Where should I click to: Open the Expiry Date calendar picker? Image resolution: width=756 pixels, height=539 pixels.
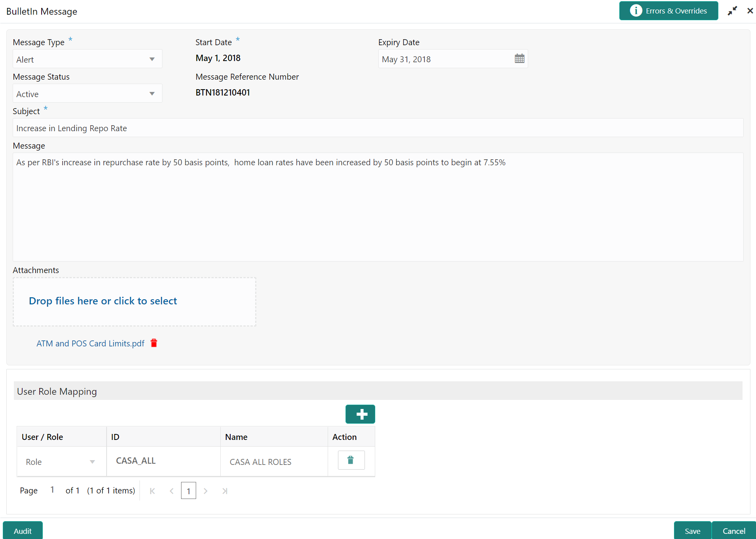519,59
